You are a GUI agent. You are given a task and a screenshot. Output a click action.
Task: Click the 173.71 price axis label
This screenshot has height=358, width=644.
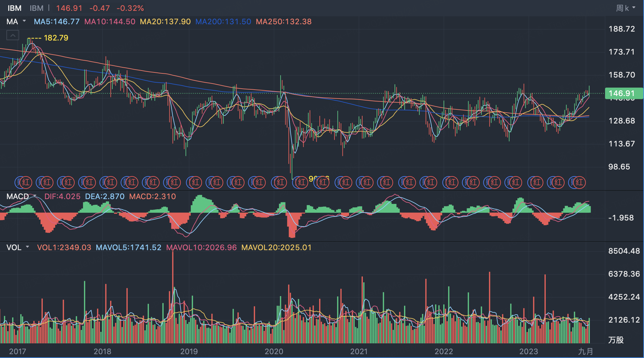[622, 52]
